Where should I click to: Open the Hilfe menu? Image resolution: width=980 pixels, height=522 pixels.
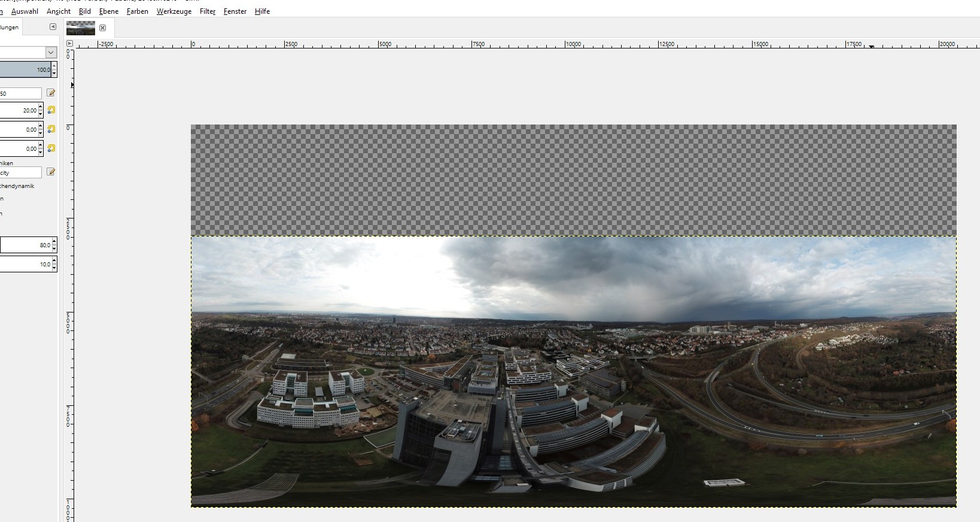point(262,11)
